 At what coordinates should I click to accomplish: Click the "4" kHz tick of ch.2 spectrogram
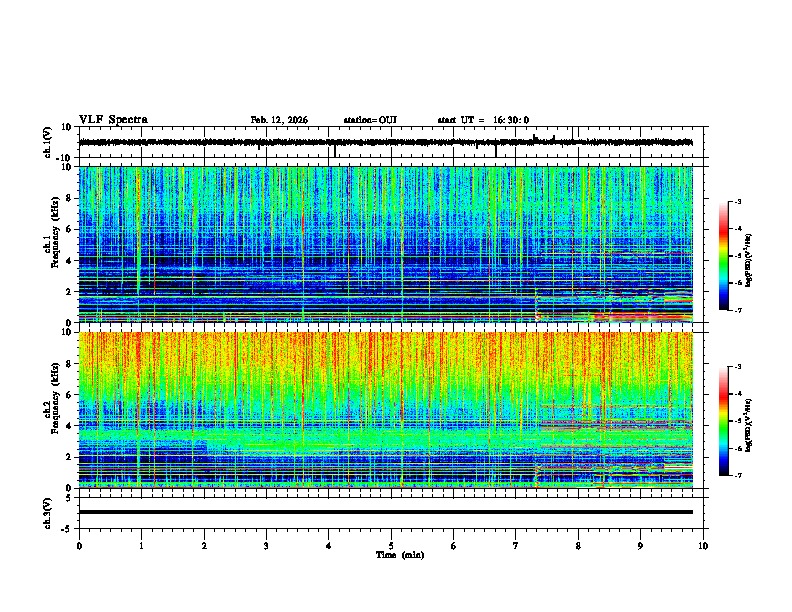(70, 426)
